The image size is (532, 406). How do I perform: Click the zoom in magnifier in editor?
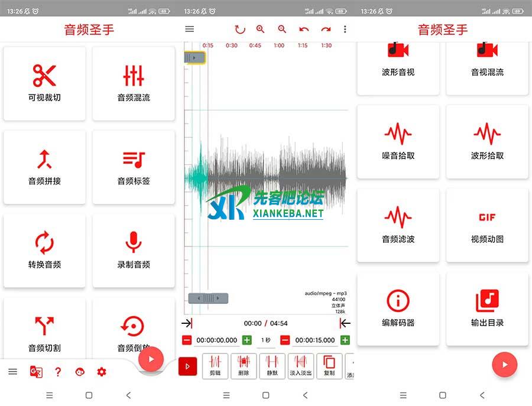pyautogui.click(x=261, y=29)
